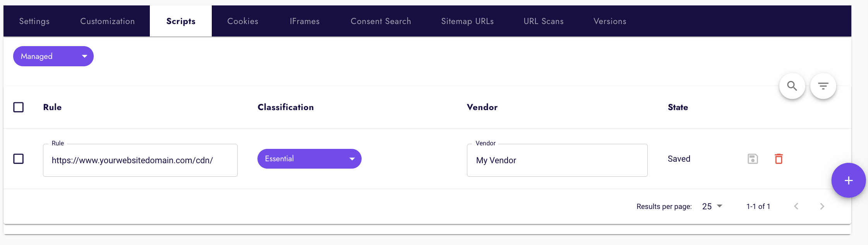Go to the previous results page
The width and height of the screenshot is (868, 245).
[796, 206]
